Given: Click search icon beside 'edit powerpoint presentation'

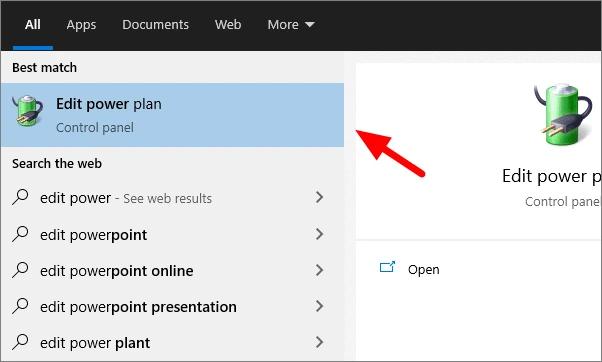Looking at the screenshot, I should click(20, 306).
